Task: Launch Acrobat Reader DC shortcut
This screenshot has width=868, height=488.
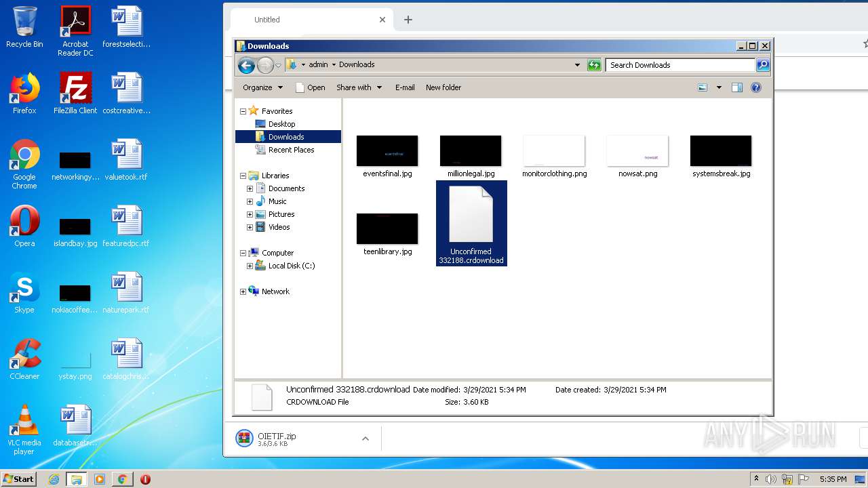Action: tap(75, 31)
